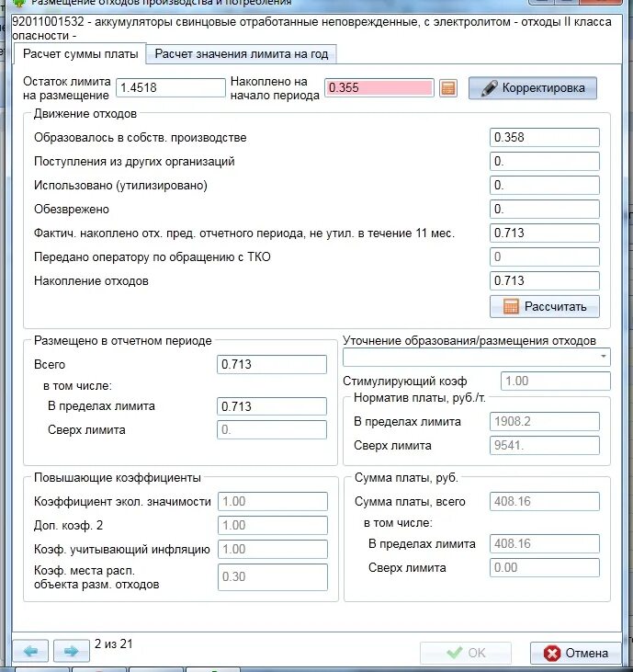Click the red cross icon on Отмена
The width and height of the screenshot is (633, 672).
[x=552, y=653]
